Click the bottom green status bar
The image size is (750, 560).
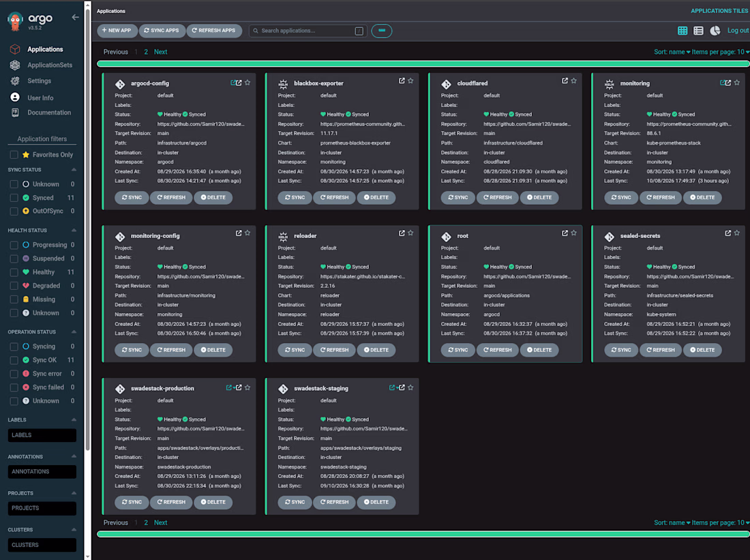coord(423,534)
